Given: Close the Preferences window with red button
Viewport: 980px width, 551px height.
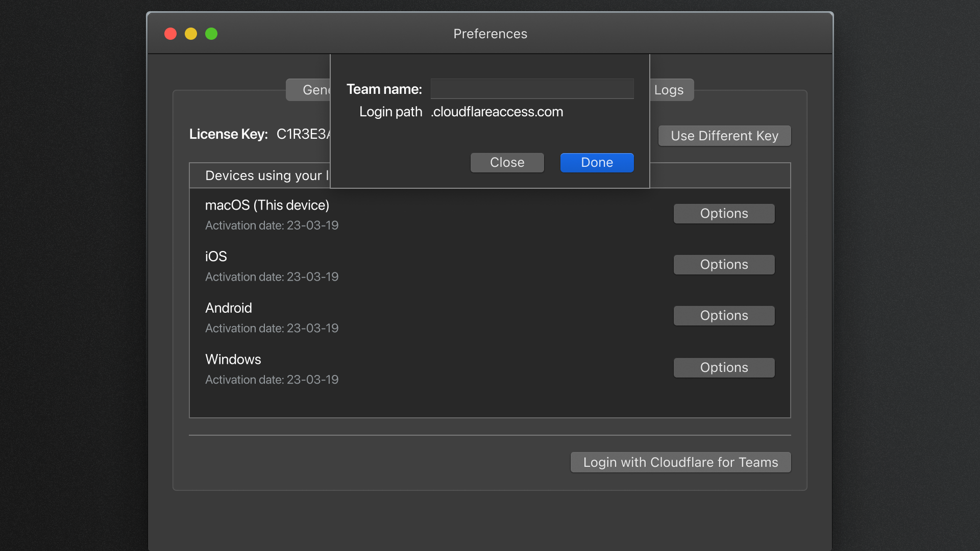Looking at the screenshot, I should point(170,34).
